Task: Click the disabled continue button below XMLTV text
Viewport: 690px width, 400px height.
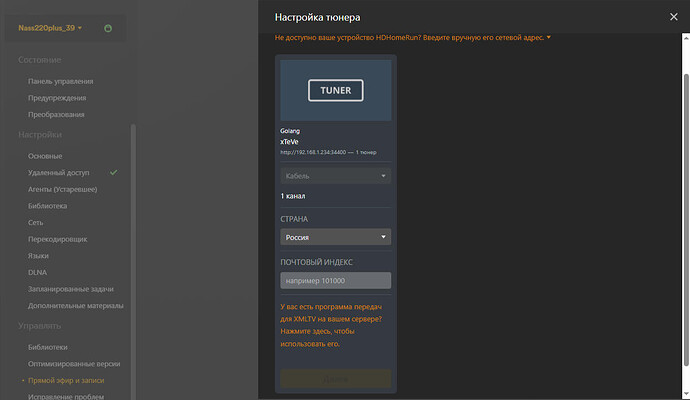Action: [x=335, y=378]
